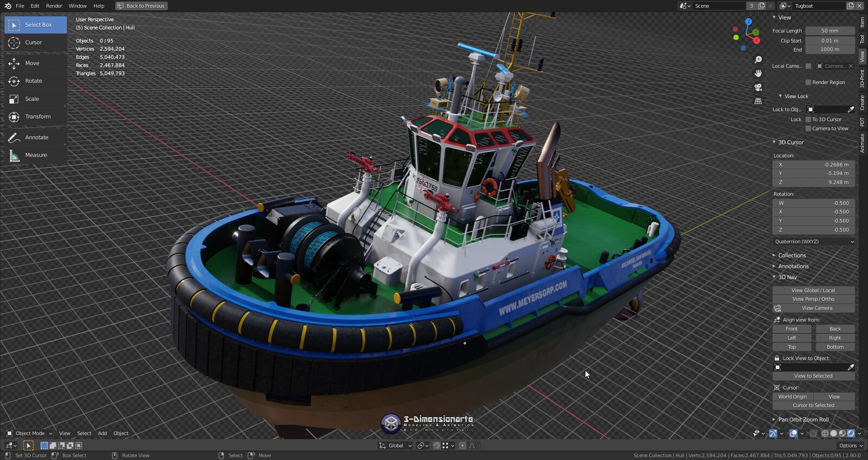The width and height of the screenshot is (868, 460).
Task: Click Cursor to Selected button
Action: click(813, 406)
